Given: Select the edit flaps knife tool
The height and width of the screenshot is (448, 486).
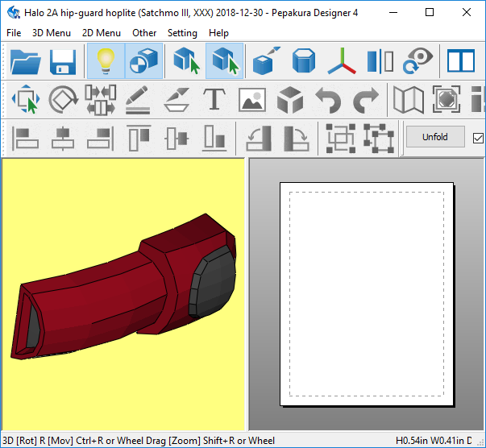Looking at the screenshot, I should pos(177,99).
